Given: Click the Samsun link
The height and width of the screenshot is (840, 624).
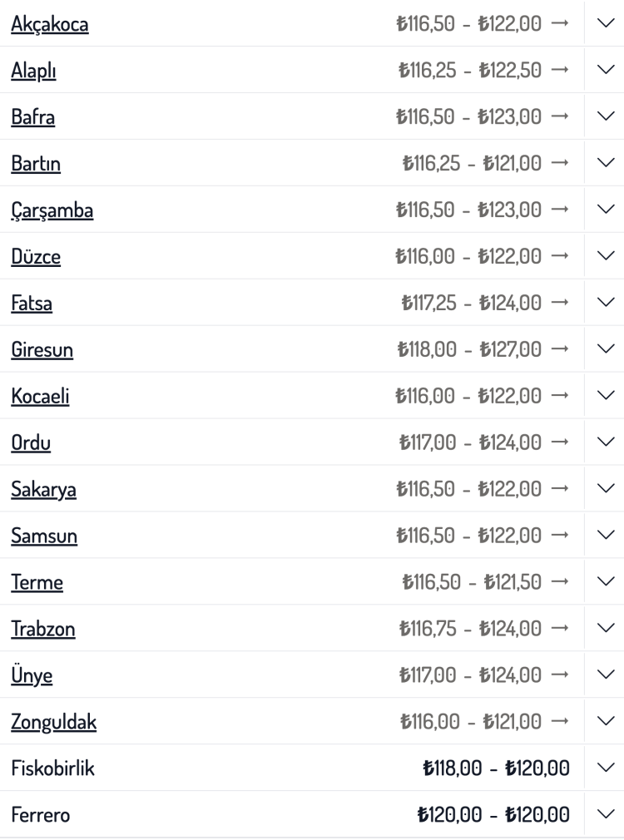Looking at the screenshot, I should [x=44, y=536].
